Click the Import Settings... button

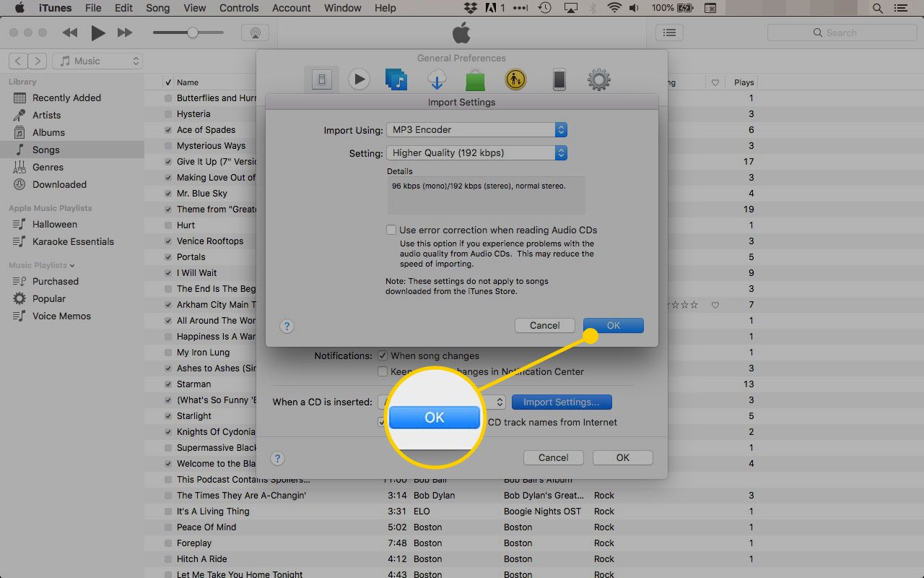click(x=562, y=402)
